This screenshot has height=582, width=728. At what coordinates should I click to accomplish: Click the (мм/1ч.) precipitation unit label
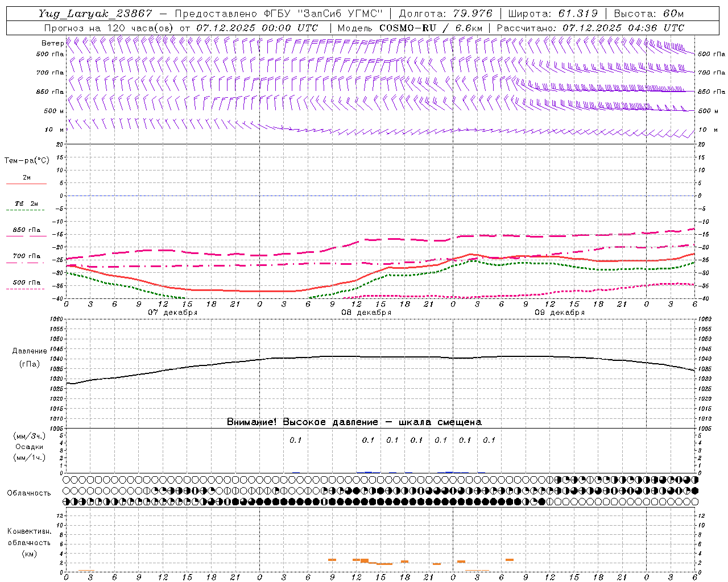point(30,458)
